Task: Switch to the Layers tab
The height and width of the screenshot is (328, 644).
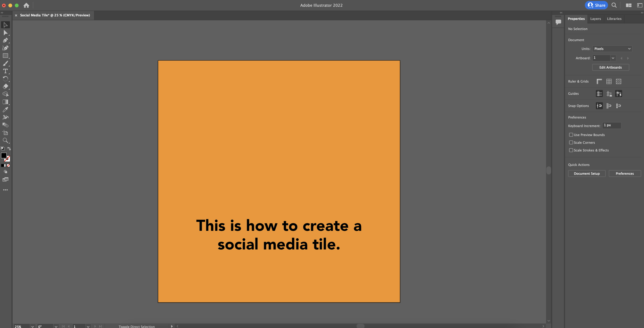Action: pos(595,19)
